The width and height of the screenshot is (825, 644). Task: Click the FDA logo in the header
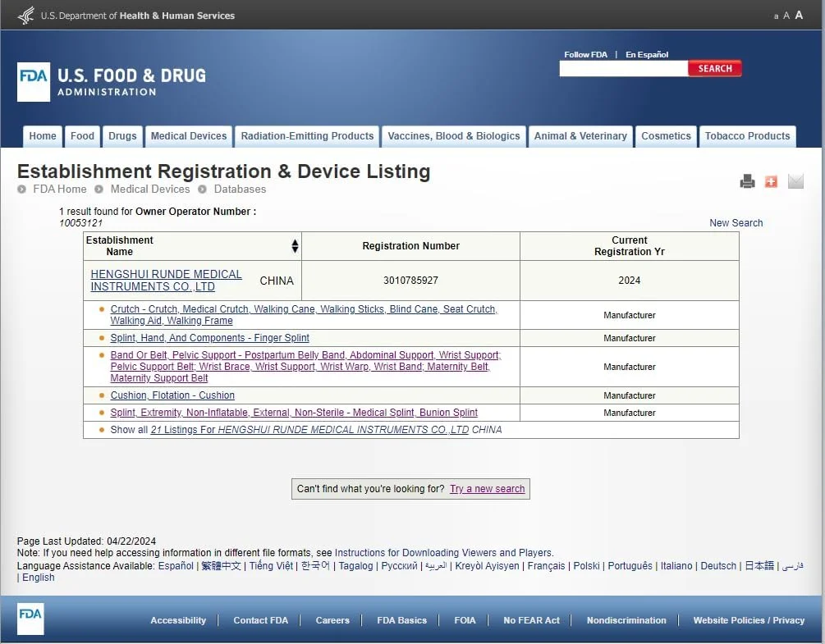click(x=34, y=82)
